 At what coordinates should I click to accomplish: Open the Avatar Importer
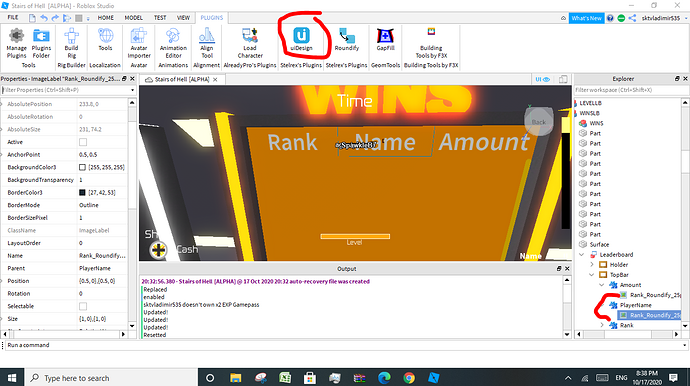(x=139, y=43)
